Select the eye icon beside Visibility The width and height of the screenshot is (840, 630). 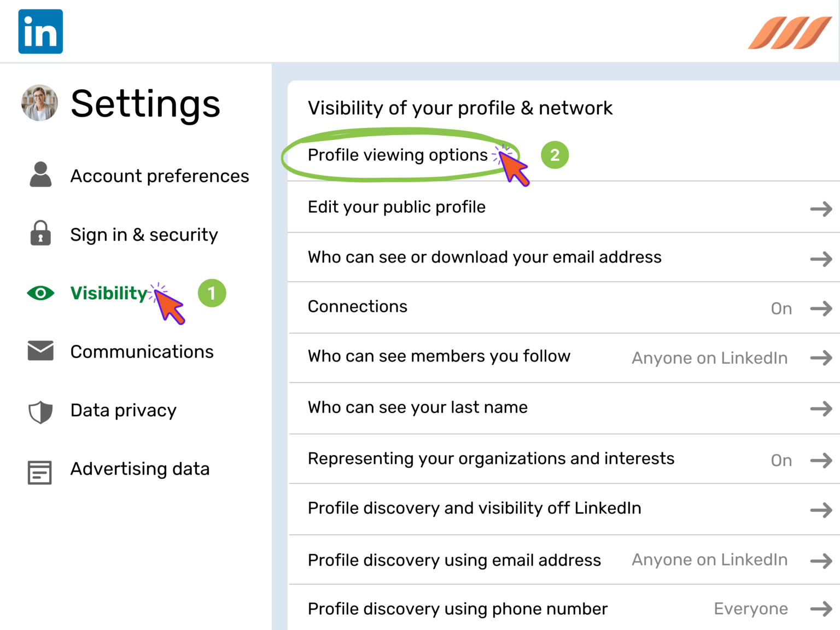[x=39, y=294]
